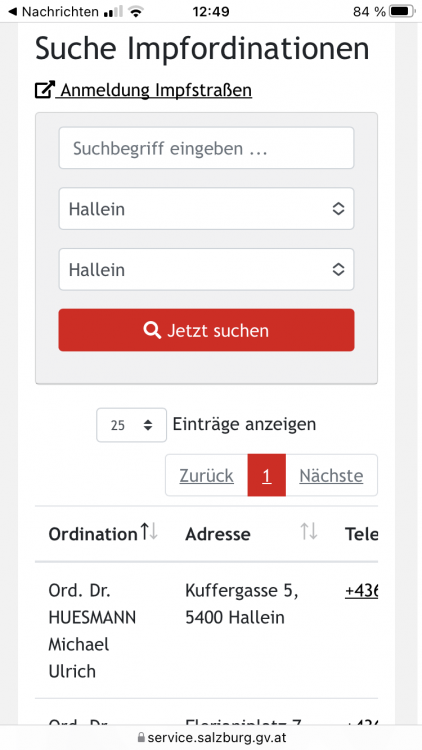Call Dr. Huesmann's phone number link
The height and width of the screenshot is (750, 422).
pyautogui.click(x=361, y=591)
